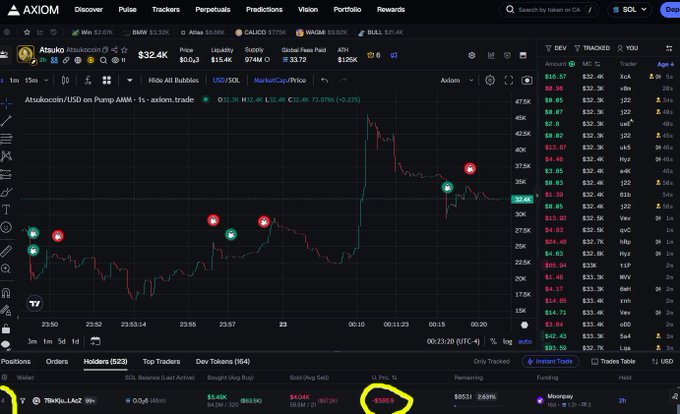Click the trade panel settings icon near ATH
Image resolution: width=680 pixels, height=414 pixels.
(472, 55)
